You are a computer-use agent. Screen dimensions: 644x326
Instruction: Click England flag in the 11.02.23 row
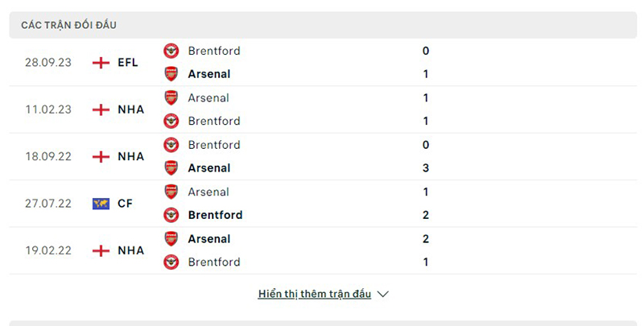(x=101, y=109)
